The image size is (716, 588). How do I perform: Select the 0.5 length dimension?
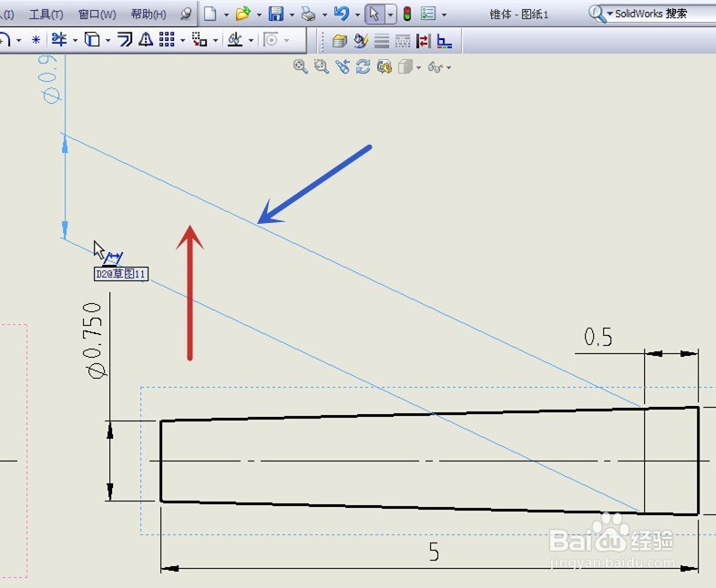point(598,337)
